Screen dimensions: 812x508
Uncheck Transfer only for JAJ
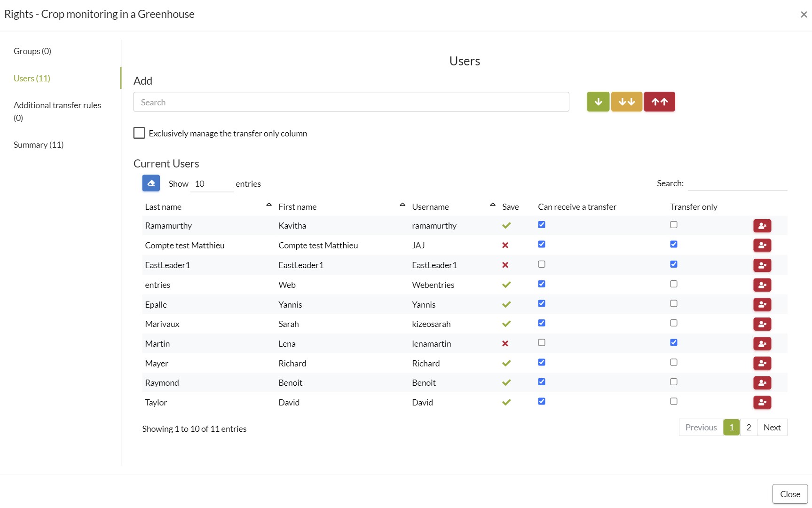(674, 244)
